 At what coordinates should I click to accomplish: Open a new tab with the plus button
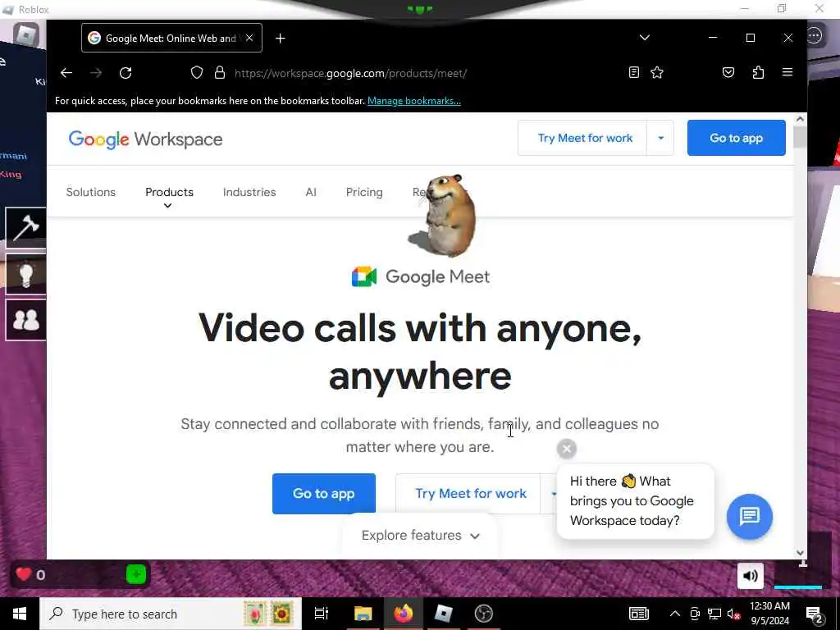pyautogui.click(x=281, y=38)
